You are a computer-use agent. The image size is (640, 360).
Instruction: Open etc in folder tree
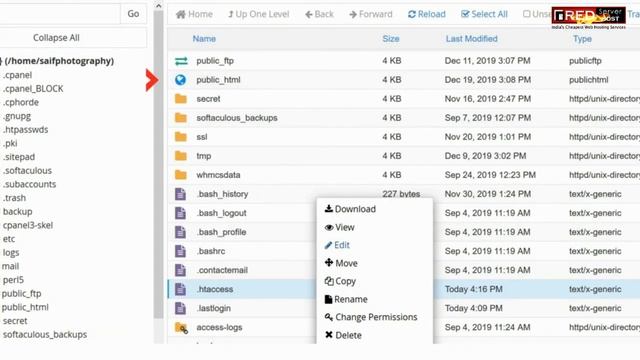pyautogui.click(x=9, y=239)
